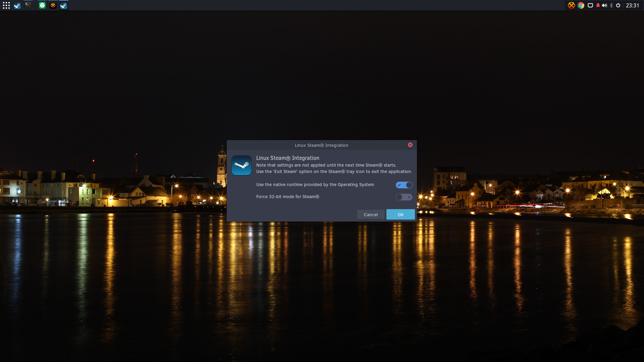The image size is (644, 362).
Task: Click the "Use the 'Exit Steam' option" line
Action: 334,172
